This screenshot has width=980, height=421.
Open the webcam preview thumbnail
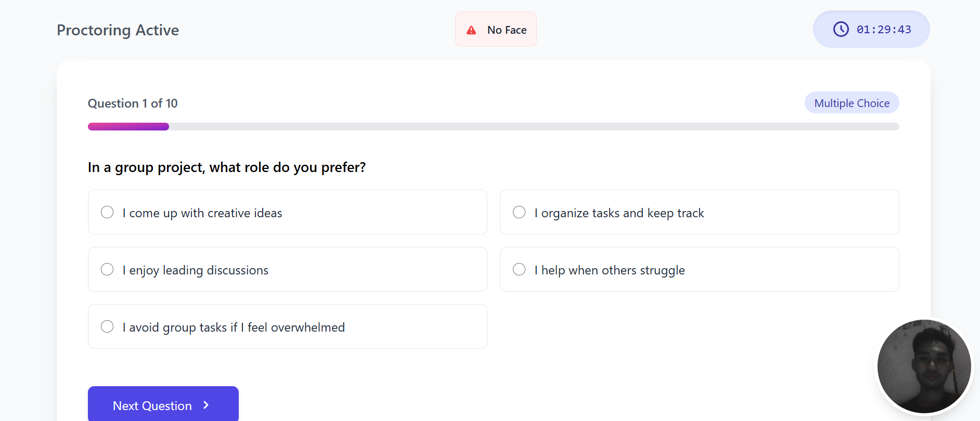[x=924, y=366]
